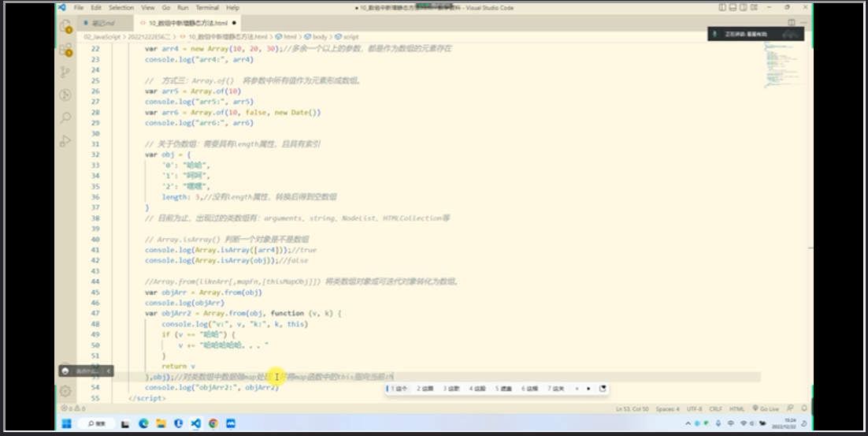
Task: Open Google Chrome from the taskbar
Action: point(213,424)
